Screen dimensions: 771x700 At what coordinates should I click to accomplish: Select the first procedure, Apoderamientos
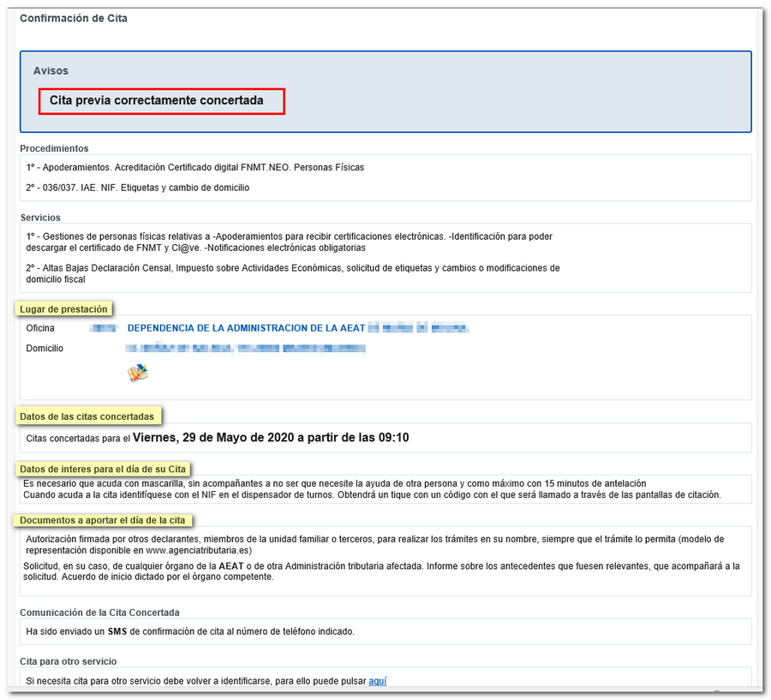click(x=194, y=168)
